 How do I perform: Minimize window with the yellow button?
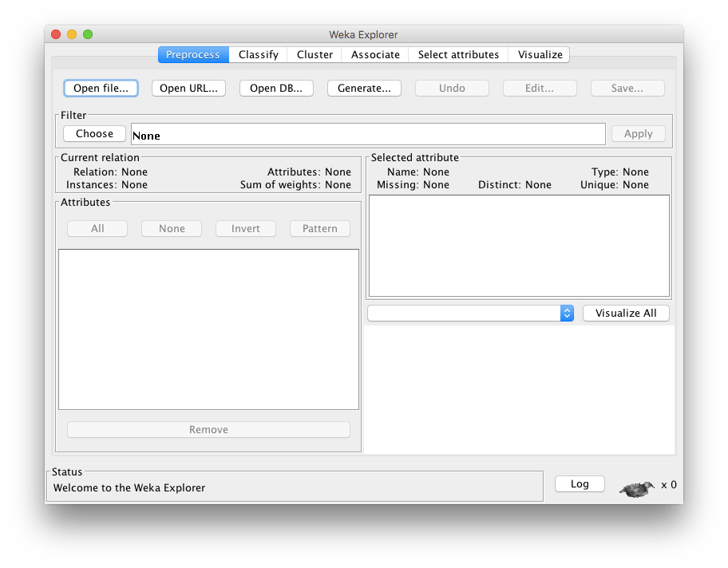point(72,34)
